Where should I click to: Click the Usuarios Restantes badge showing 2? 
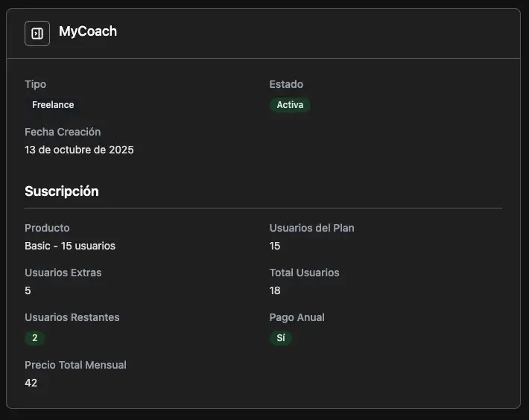click(34, 338)
